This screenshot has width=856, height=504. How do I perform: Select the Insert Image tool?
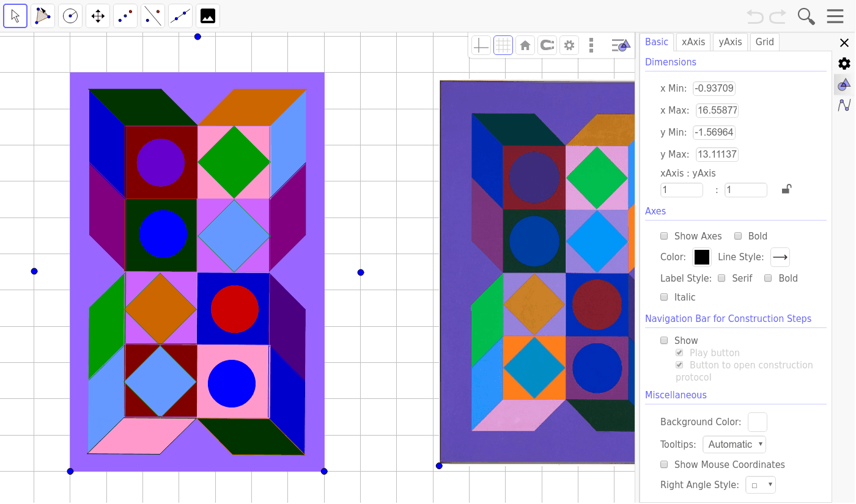208,16
